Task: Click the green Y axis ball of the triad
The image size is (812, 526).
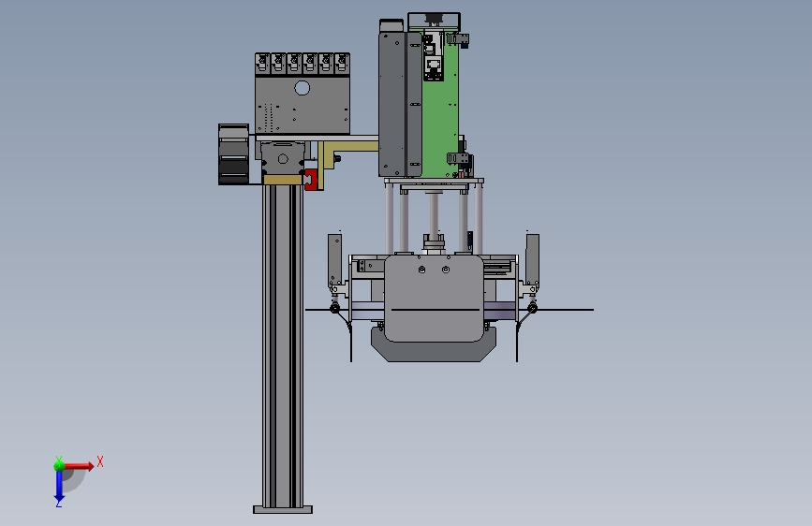Action: point(59,466)
